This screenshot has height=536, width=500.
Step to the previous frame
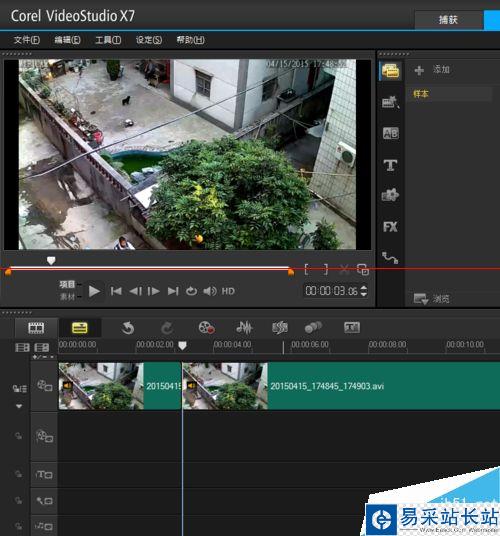(136, 291)
